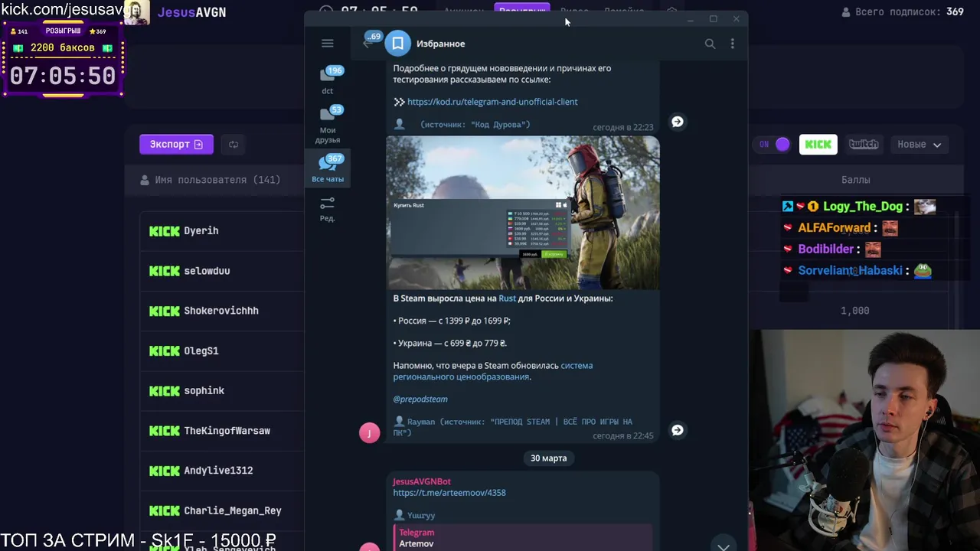Forward the Rust price message
This screenshot has height=551, width=980.
click(x=678, y=430)
